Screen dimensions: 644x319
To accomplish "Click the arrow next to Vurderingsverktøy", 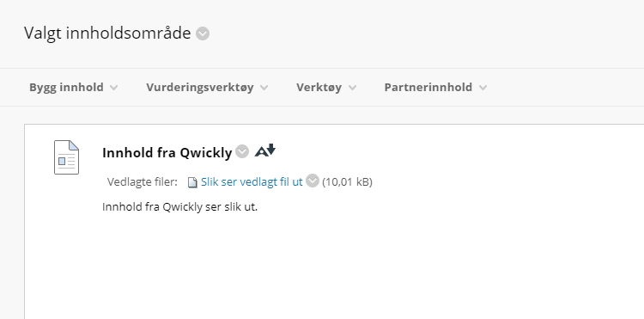I will (x=264, y=88).
